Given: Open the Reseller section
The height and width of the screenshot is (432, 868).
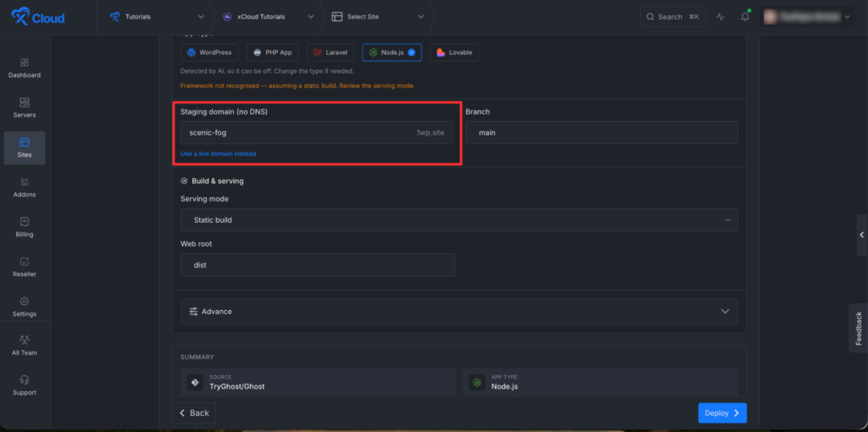Looking at the screenshot, I should (25, 268).
